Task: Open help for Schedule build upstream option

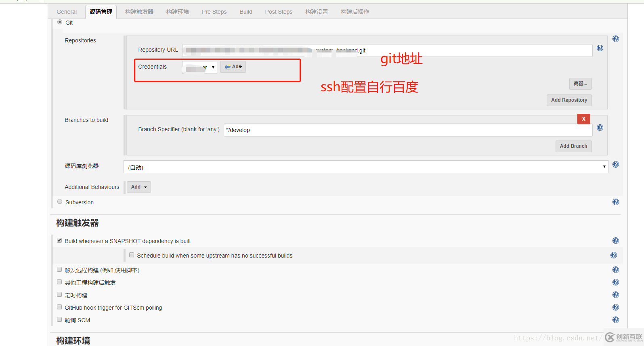Action: [x=614, y=256]
